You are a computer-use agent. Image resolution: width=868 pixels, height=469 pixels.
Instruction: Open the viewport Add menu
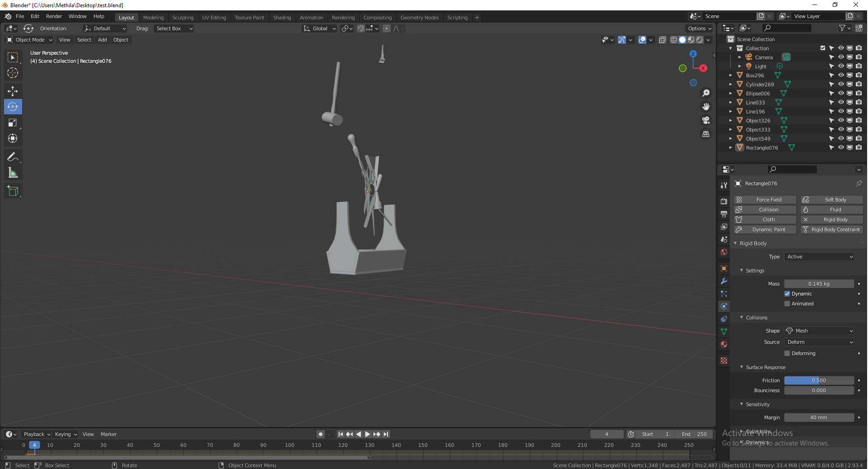pos(103,40)
